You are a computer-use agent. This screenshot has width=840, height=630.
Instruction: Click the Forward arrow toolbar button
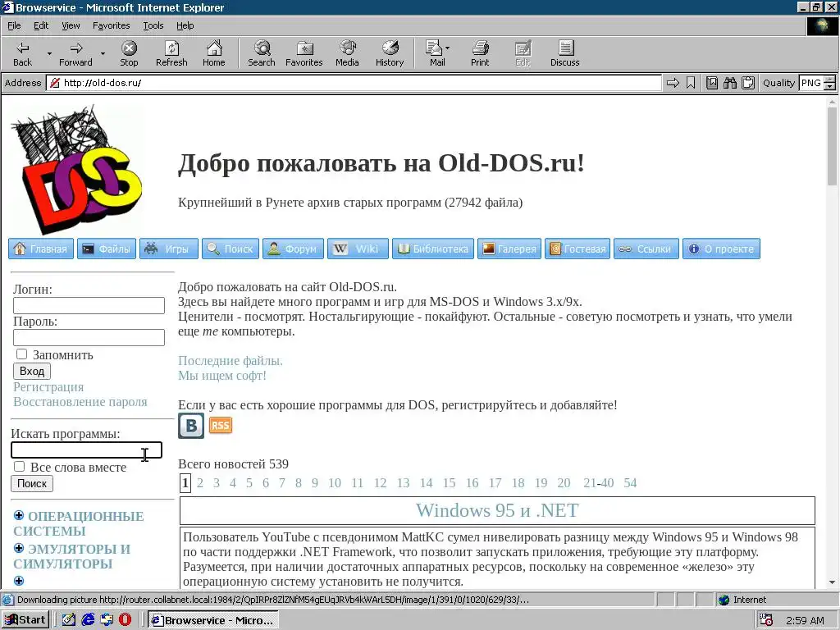[x=75, y=53]
